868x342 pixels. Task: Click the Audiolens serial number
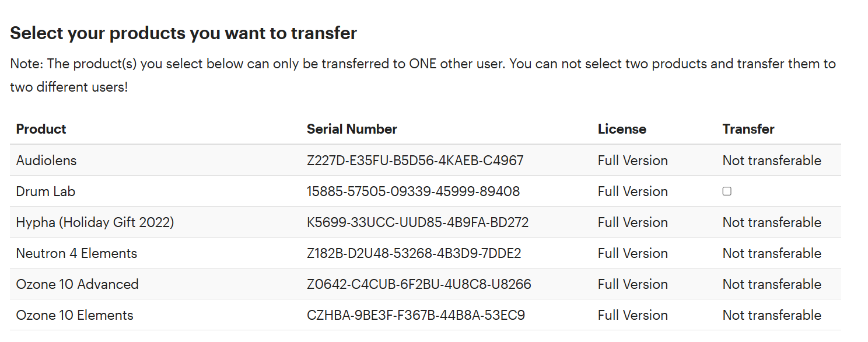pos(415,160)
